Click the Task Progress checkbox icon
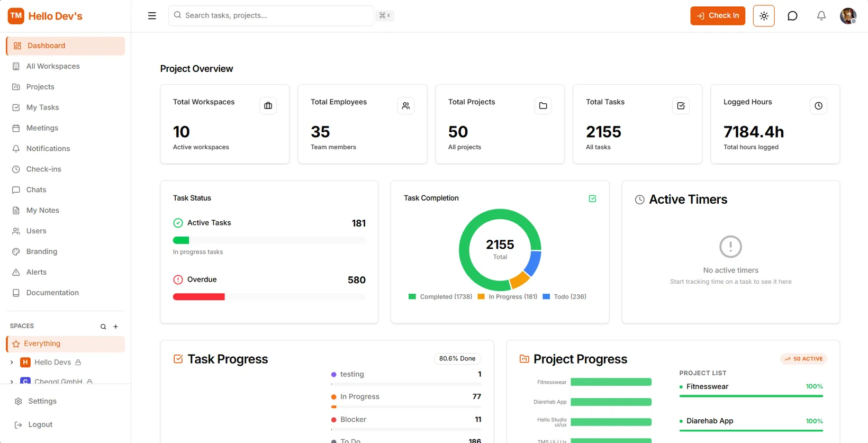868x443 pixels. [178, 359]
